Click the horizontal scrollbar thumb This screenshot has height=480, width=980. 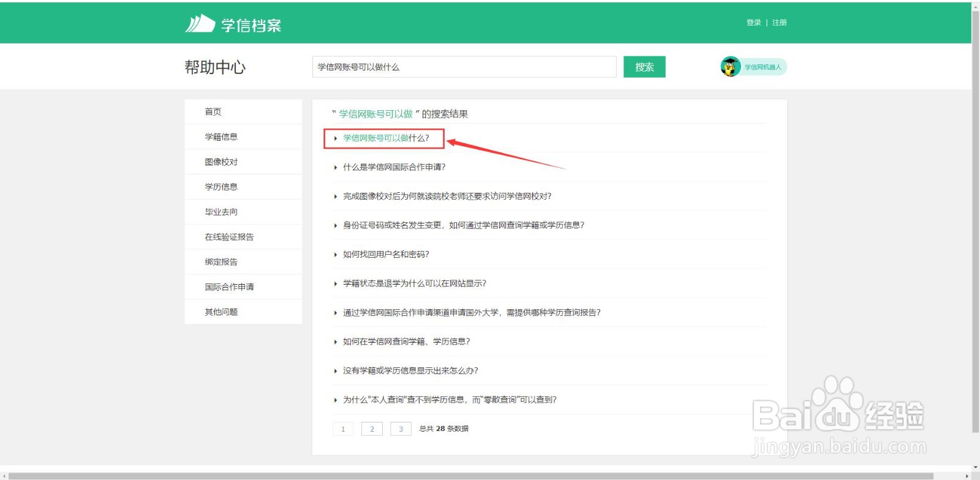(x=470, y=476)
